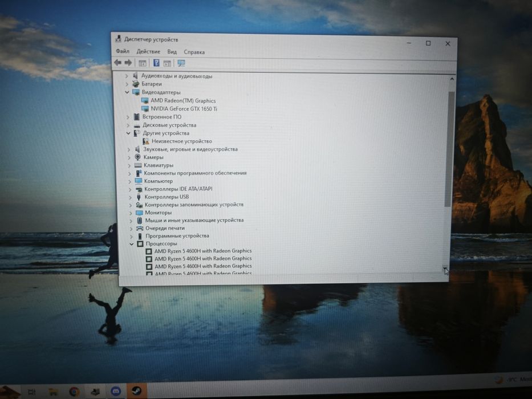
Task: Click the processor icon beside Процессоры
Action: (x=140, y=243)
